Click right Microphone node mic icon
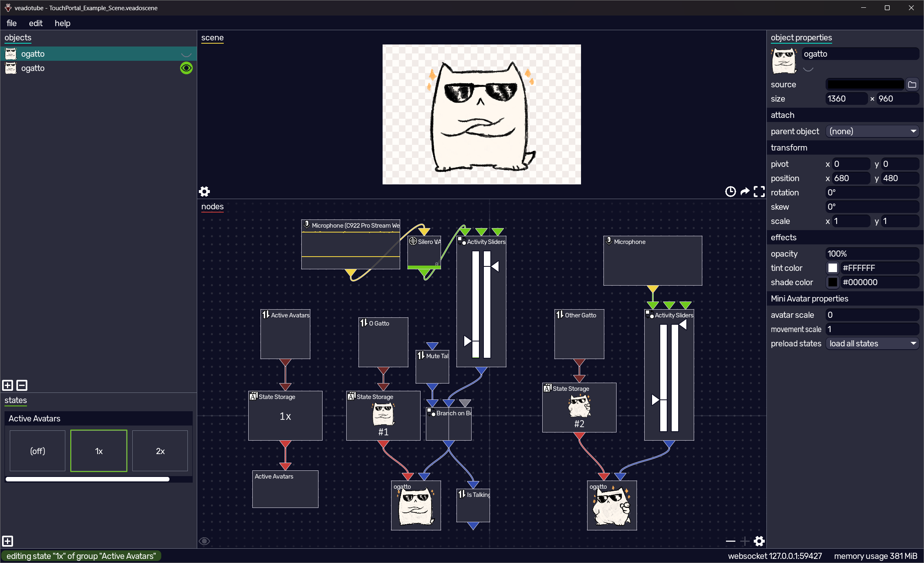The image size is (924, 563). tap(609, 241)
